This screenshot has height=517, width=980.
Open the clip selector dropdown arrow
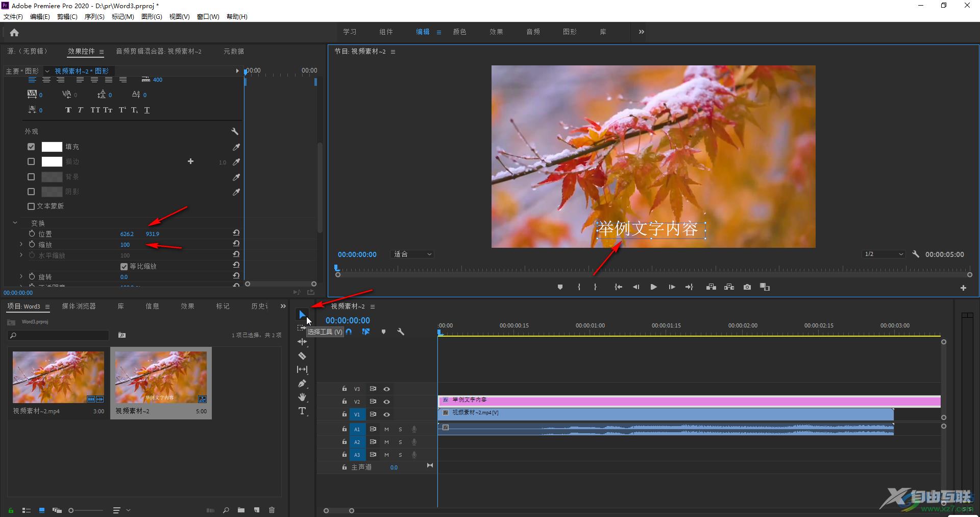pos(47,71)
